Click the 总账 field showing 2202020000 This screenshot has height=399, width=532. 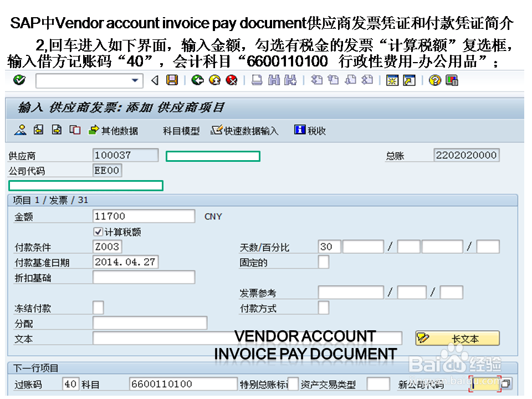click(x=467, y=155)
